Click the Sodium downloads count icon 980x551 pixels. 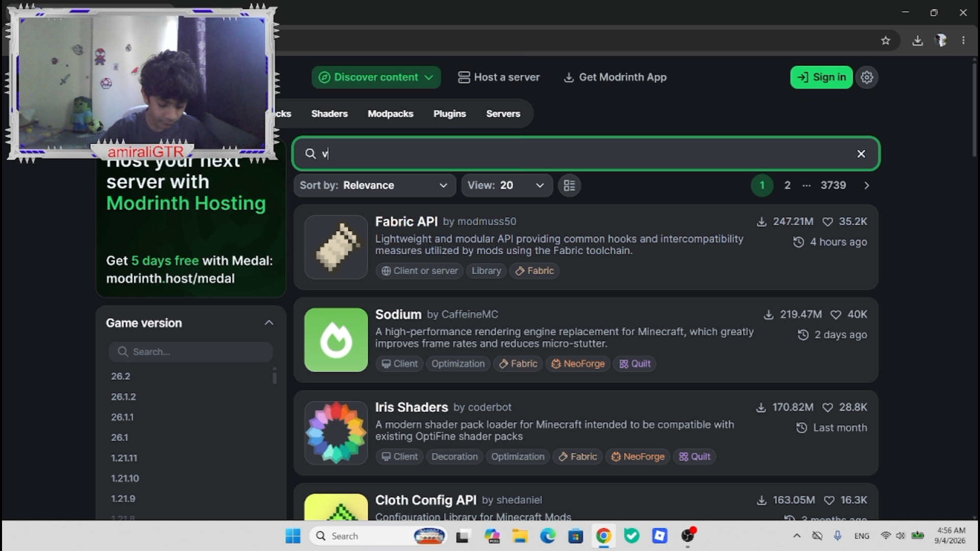[x=768, y=314]
